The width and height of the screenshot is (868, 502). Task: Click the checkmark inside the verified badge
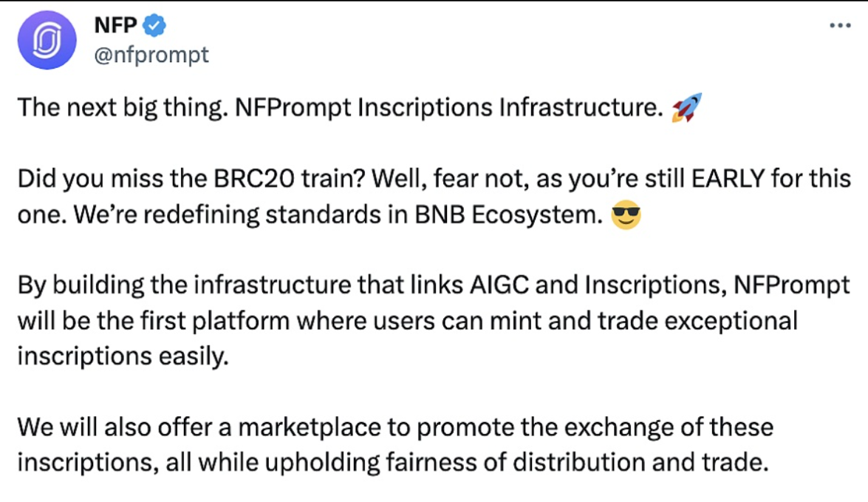click(154, 24)
